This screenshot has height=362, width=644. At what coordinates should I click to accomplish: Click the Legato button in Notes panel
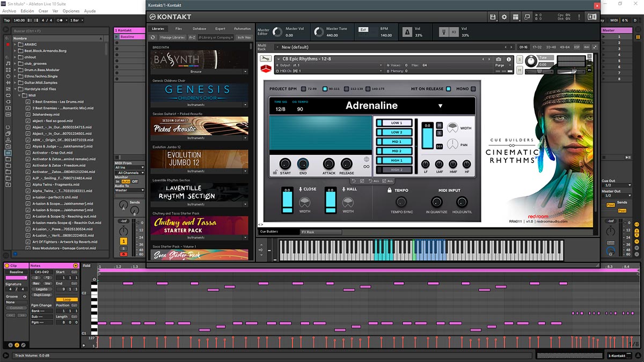pos(42,289)
